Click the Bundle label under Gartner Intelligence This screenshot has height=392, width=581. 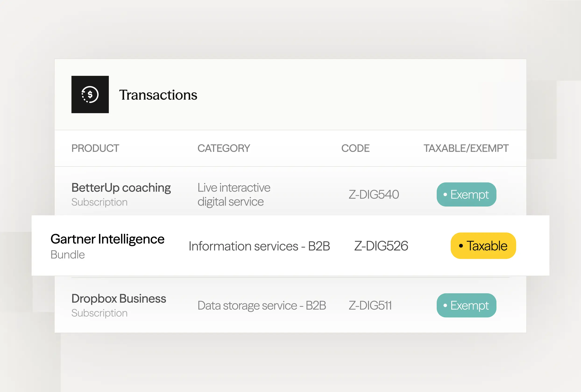[x=67, y=255]
